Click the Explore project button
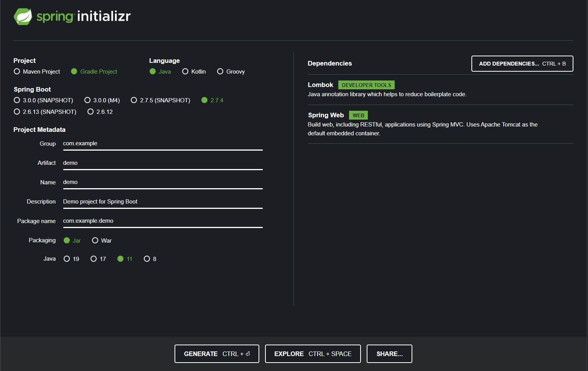The image size is (588, 371). [313, 354]
